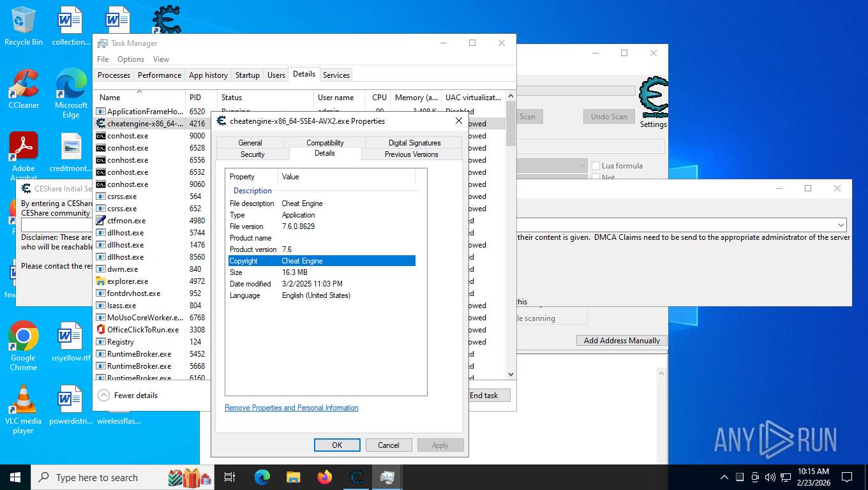Select cheatengine-x86_64 process row
Viewport: 868px width, 490px height.
pyautogui.click(x=153, y=124)
